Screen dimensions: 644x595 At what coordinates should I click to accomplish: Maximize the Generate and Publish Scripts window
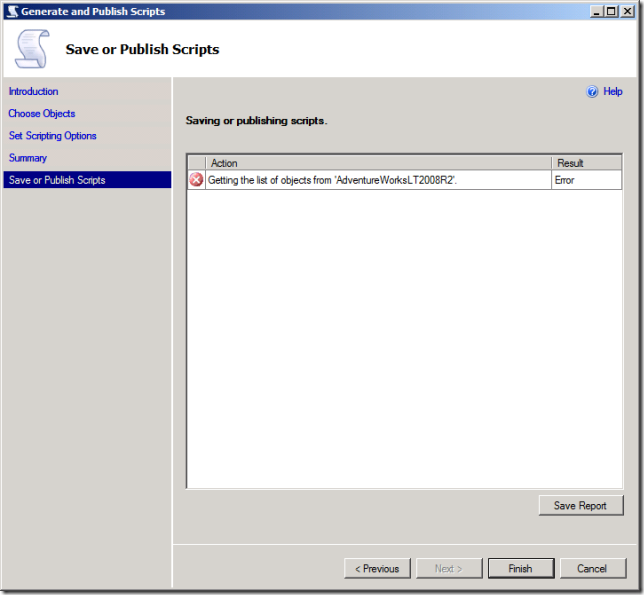611,11
